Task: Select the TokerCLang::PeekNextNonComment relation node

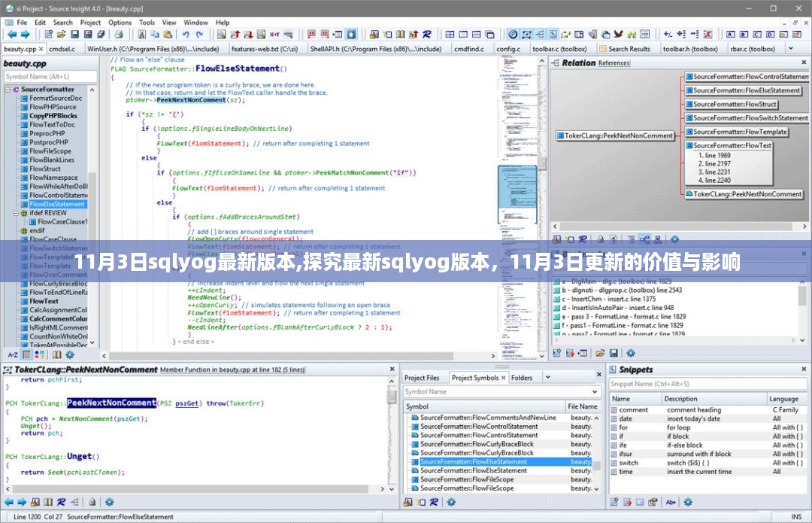Action: [615, 135]
